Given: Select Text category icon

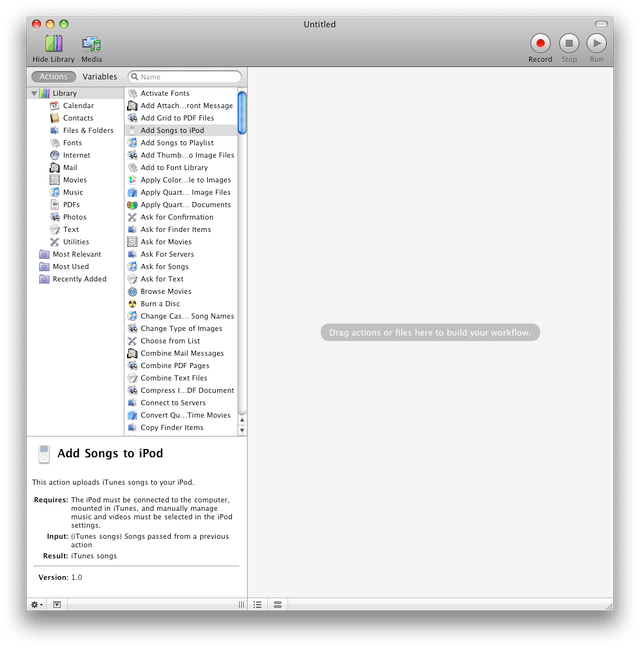Looking at the screenshot, I should coord(54,229).
